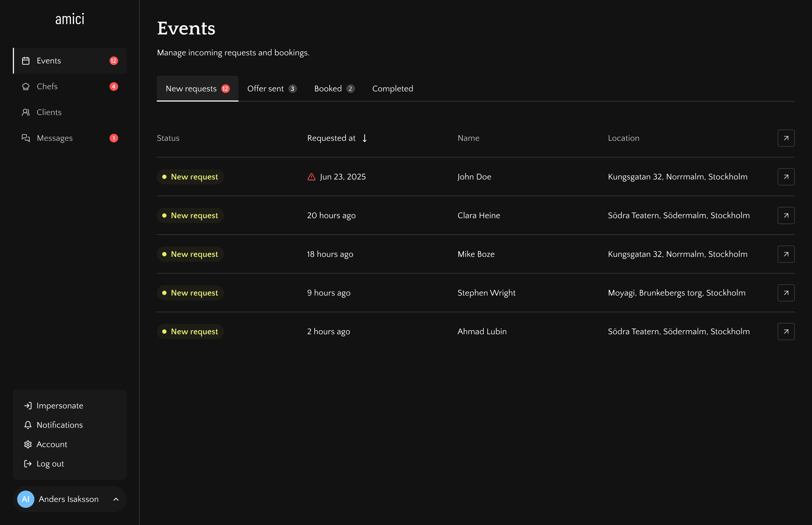812x525 pixels.
Task: Click the Account gear icon
Action: pyautogui.click(x=28, y=444)
